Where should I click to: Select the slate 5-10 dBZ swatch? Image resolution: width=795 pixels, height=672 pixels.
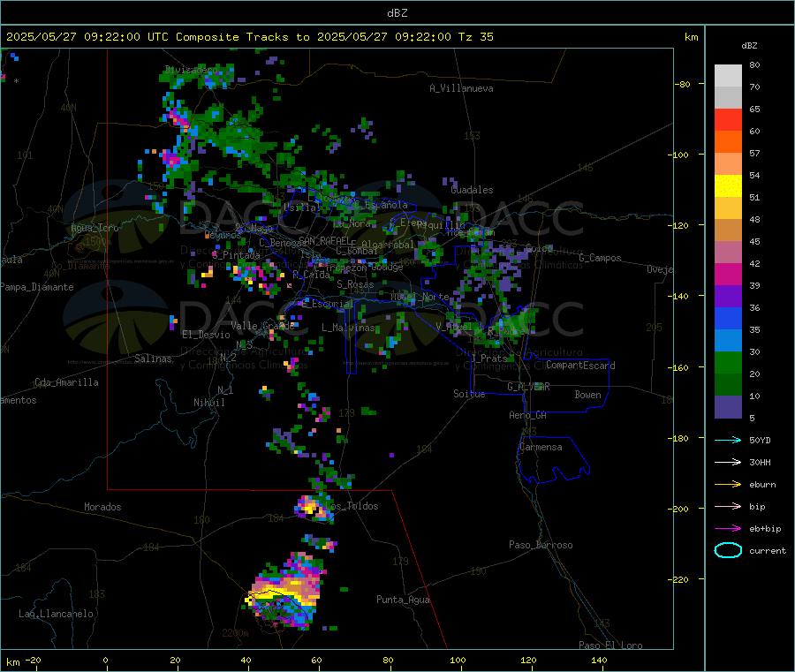coord(728,407)
